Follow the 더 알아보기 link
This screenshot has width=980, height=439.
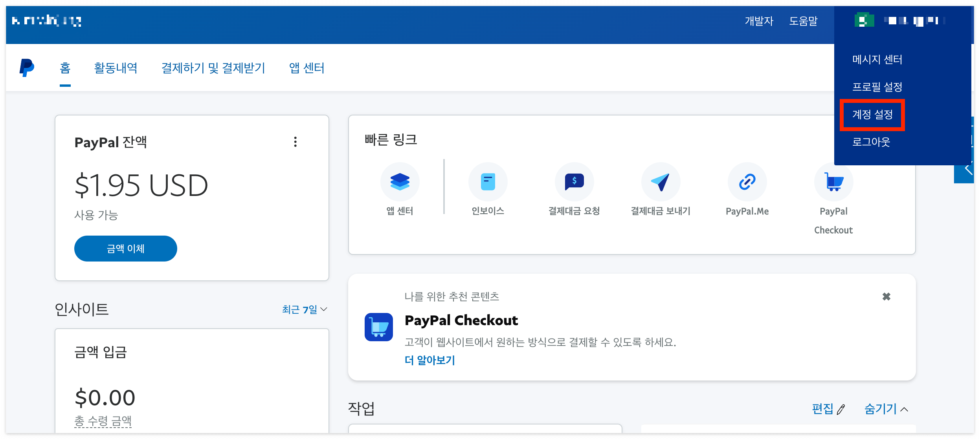(x=429, y=360)
